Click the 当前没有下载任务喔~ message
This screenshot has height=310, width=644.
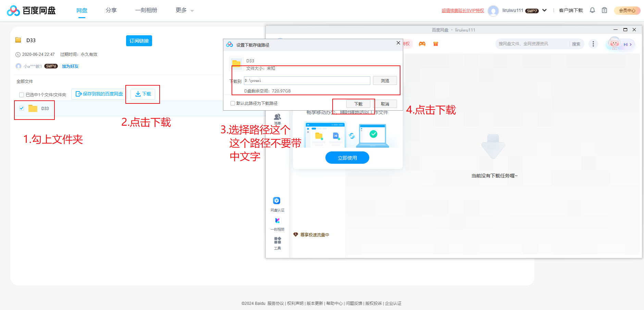point(494,176)
